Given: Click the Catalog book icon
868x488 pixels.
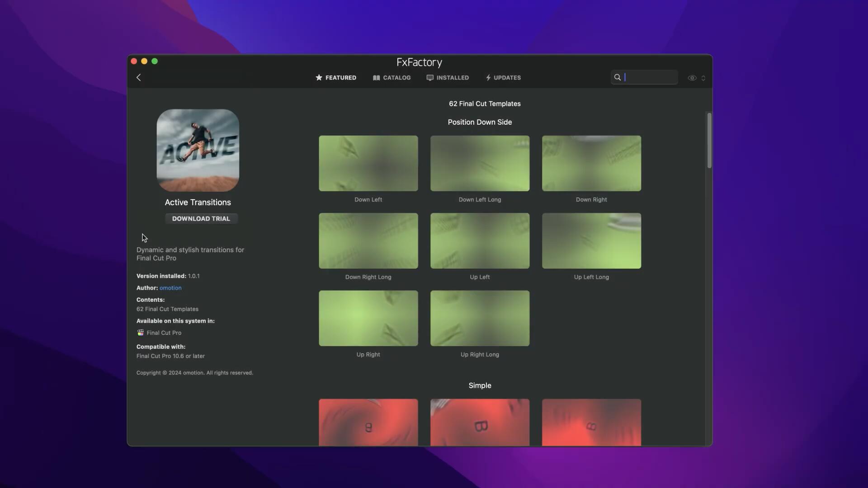Looking at the screenshot, I should (x=376, y=78).
